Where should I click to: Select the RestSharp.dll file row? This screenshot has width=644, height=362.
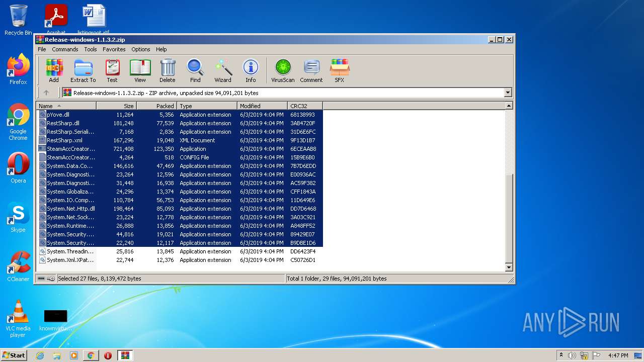[x=179, y=123]
